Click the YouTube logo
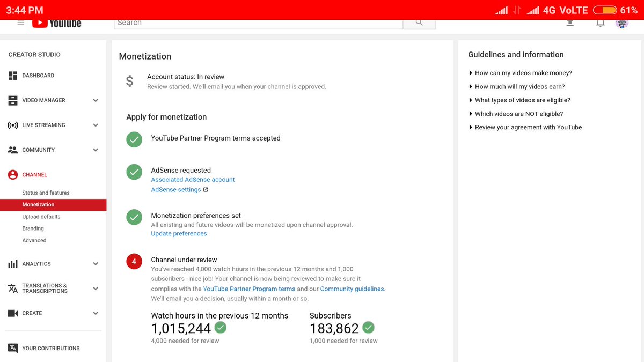This screenshot has width=644, height=362. click(x=57, y=23)
